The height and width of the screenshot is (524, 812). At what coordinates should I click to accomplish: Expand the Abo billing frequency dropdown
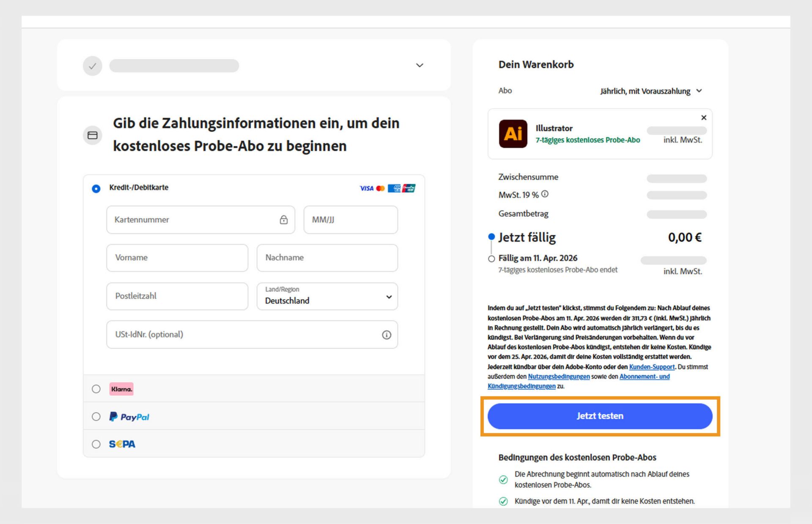click(700, 91)
